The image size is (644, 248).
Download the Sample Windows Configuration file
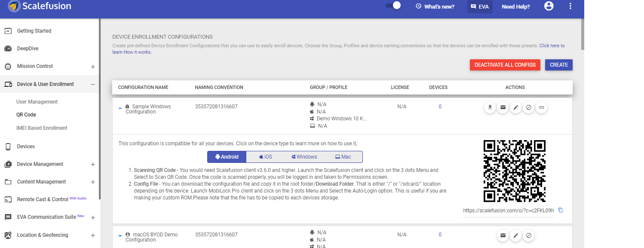click(490, 107)
